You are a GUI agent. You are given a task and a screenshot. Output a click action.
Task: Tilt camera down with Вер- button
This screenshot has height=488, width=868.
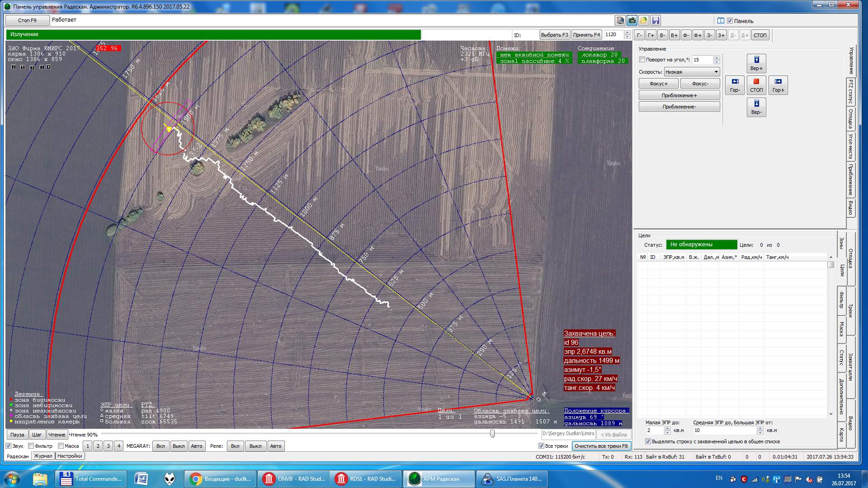pos(756,107)
